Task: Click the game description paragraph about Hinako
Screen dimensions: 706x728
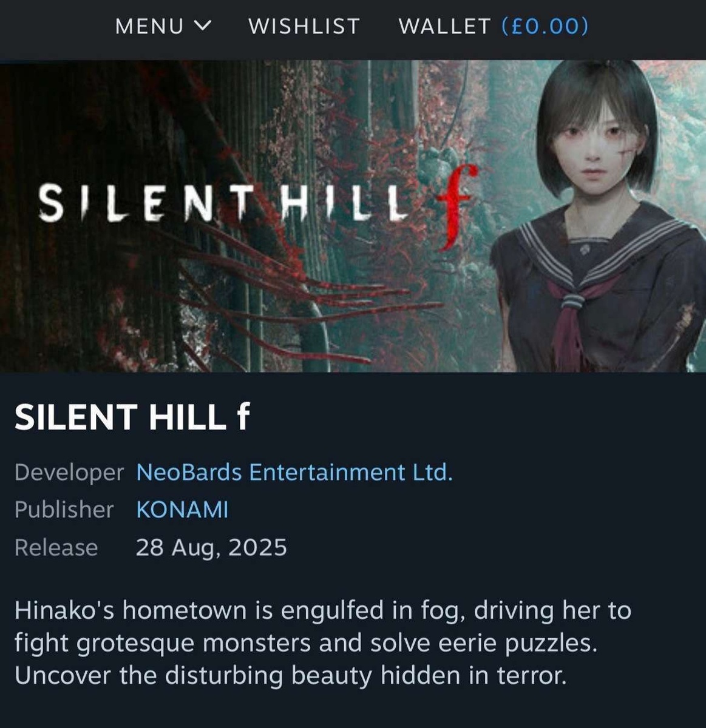Action: pyautogui.click(x=323, y=643)
